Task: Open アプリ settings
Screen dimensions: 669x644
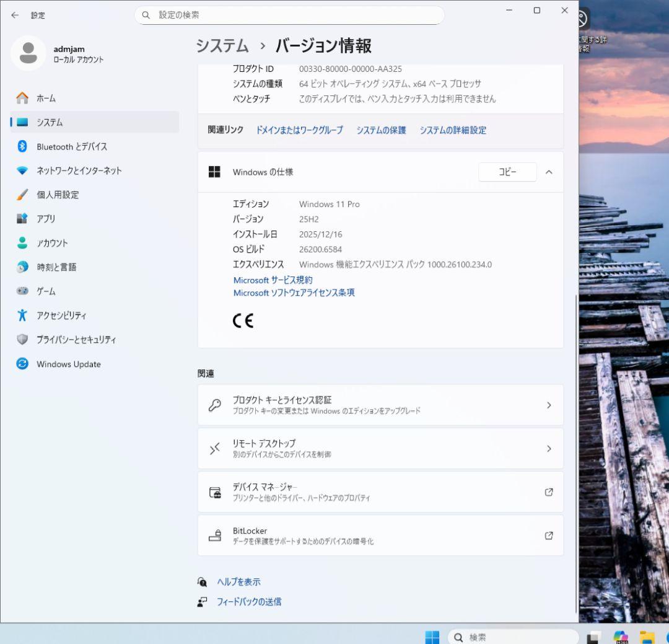Action: [x=48, y=219]
